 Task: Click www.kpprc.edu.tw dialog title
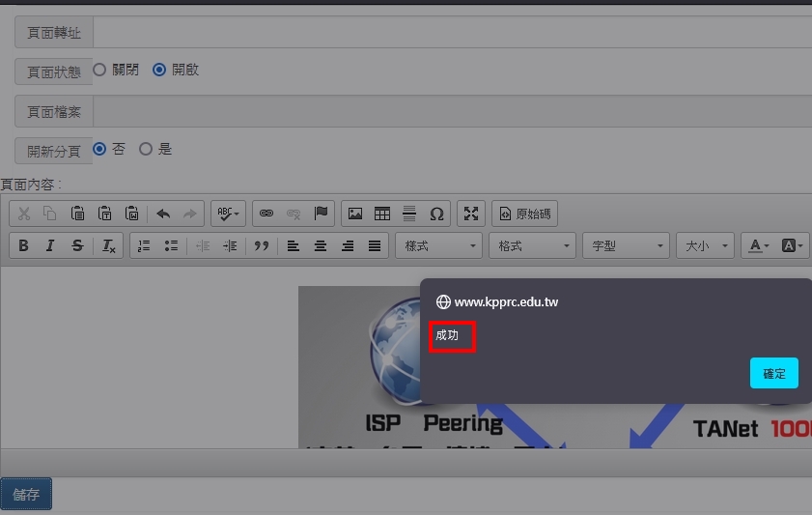click(506, 301)
